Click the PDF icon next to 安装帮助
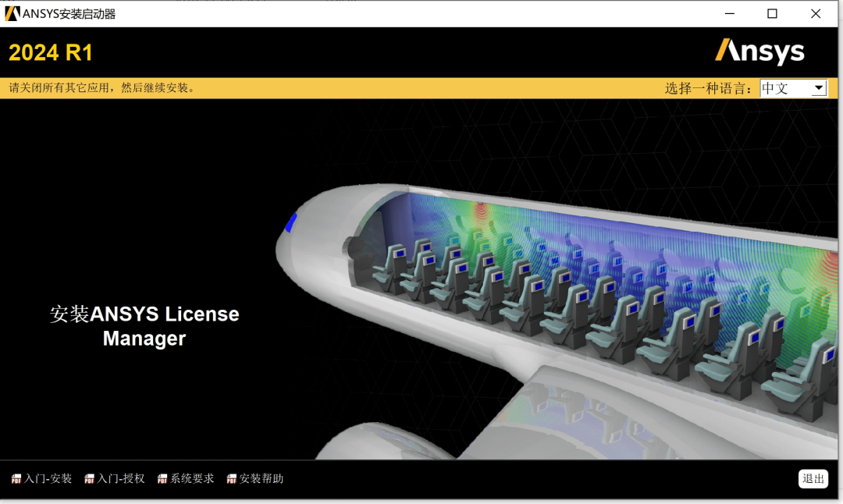 pyautogui.click(x=229, y=478)
